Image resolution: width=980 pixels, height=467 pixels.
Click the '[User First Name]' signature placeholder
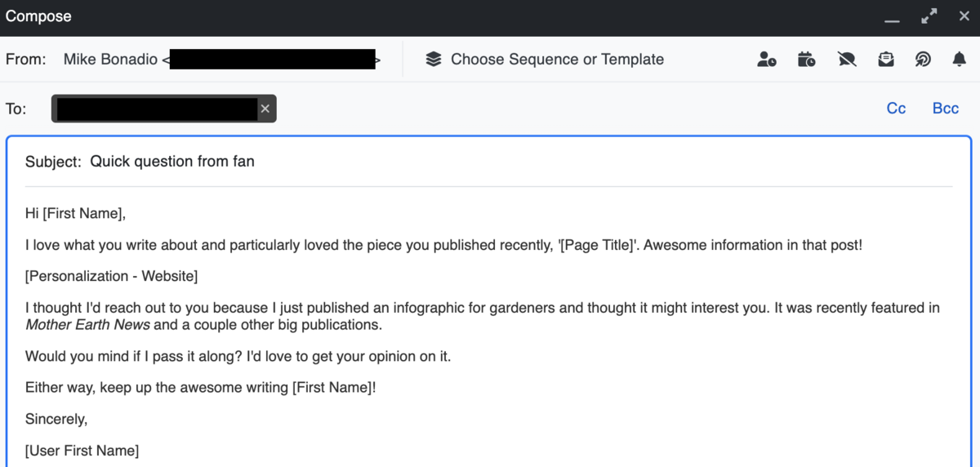click(x=82, y=451)
